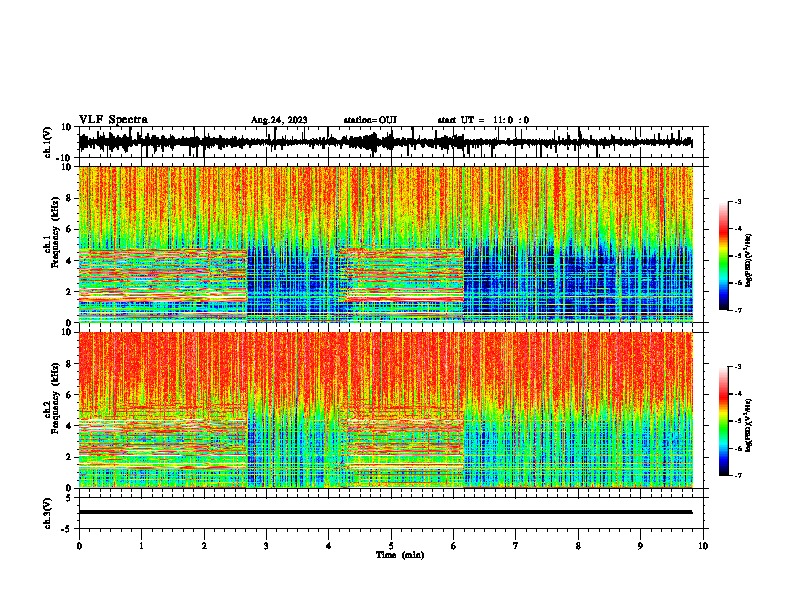This screenshot has height=612, width=792.
Task: Click the ch.1 voltage waveform trace
Action: tap(385, 142)
